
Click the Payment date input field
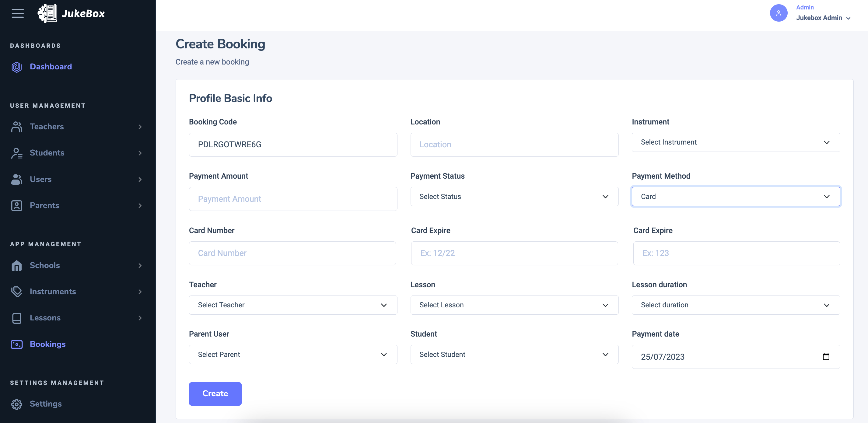736,357
